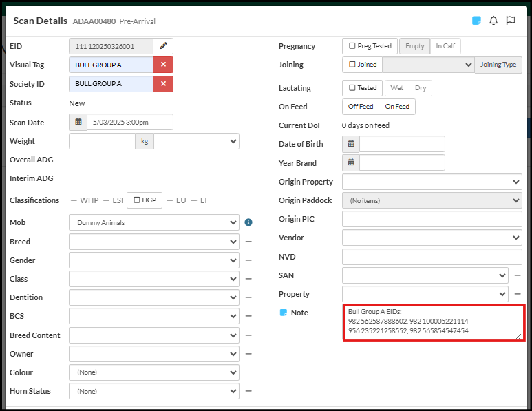Click the flag icon in header
This screenshot has width=532, height=411.
(x=511, y=21)
